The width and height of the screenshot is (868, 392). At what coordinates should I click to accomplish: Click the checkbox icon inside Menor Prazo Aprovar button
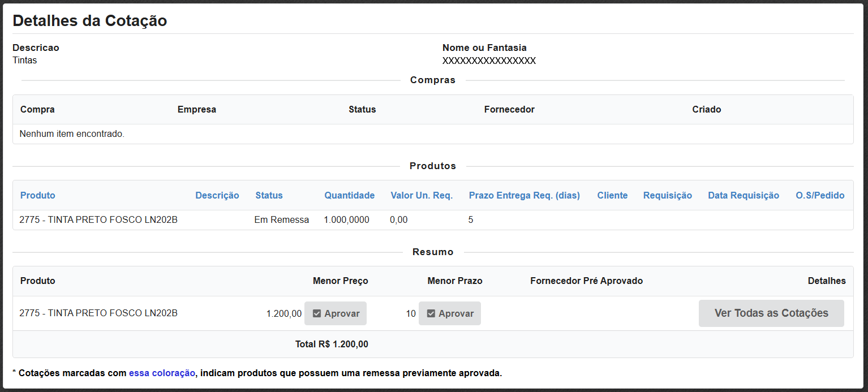pos(432,313)
